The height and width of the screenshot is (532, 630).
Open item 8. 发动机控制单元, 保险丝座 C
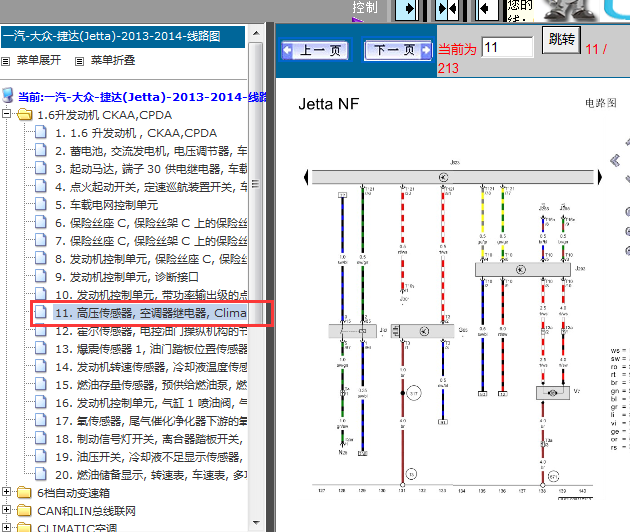(x=151, y=259)
